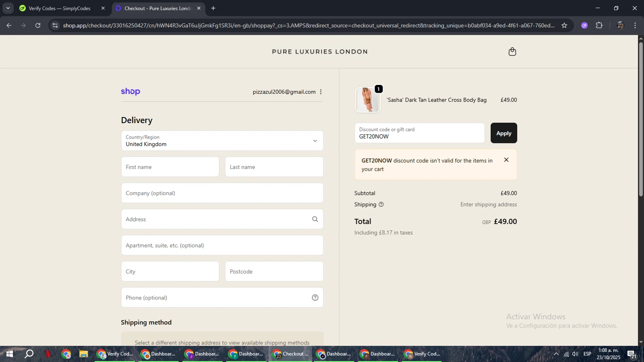The width and height of the screenshot is (644, 362).
Task: Click the pizzazul2006@gmail.com email text
Action: click(284, 92)
